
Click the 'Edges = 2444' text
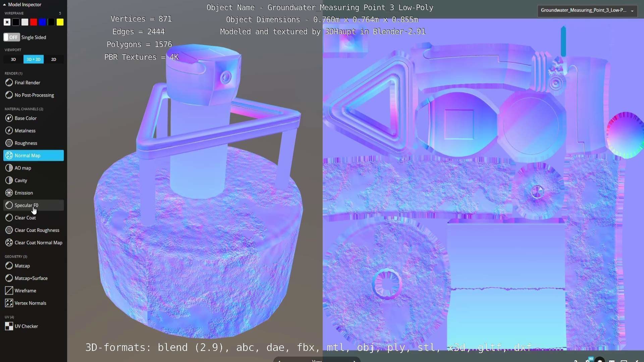[139, 32]
